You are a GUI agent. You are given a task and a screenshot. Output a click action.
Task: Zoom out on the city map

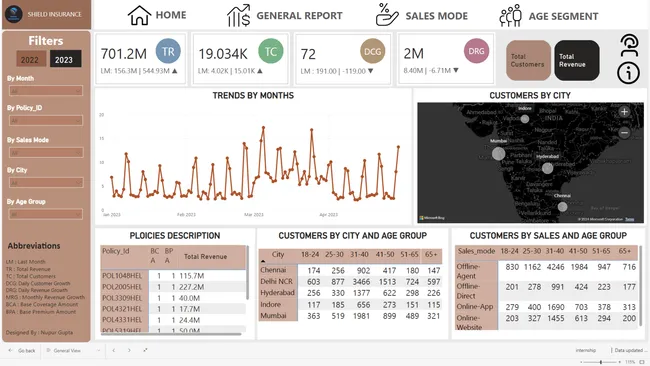624,133
